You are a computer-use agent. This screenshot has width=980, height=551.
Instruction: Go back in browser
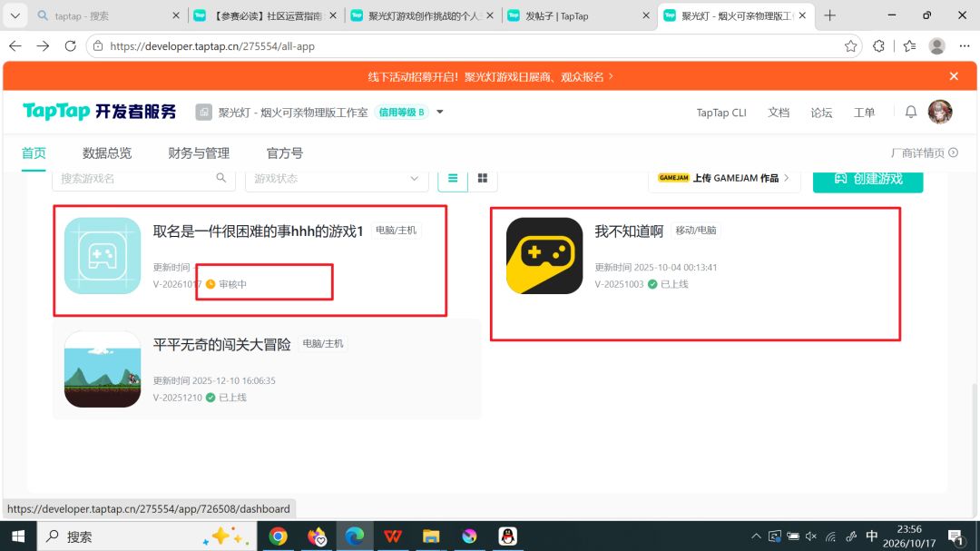(15, 46)
